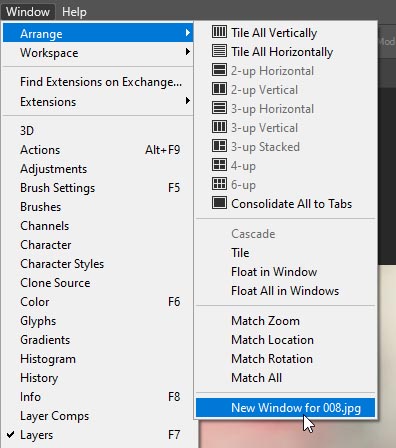Choose the 2-up Vertical text label

pos(264,90)
